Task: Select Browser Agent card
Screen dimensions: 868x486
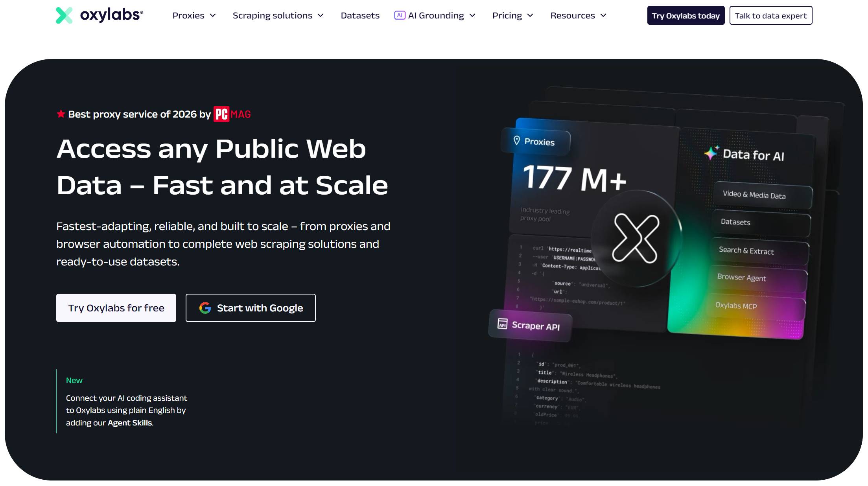Action: coord(757,278)
